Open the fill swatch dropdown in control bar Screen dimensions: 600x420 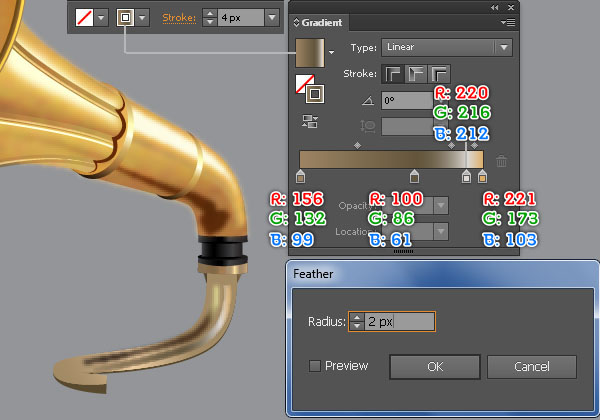pyautogui.click(x=101, y=18)
